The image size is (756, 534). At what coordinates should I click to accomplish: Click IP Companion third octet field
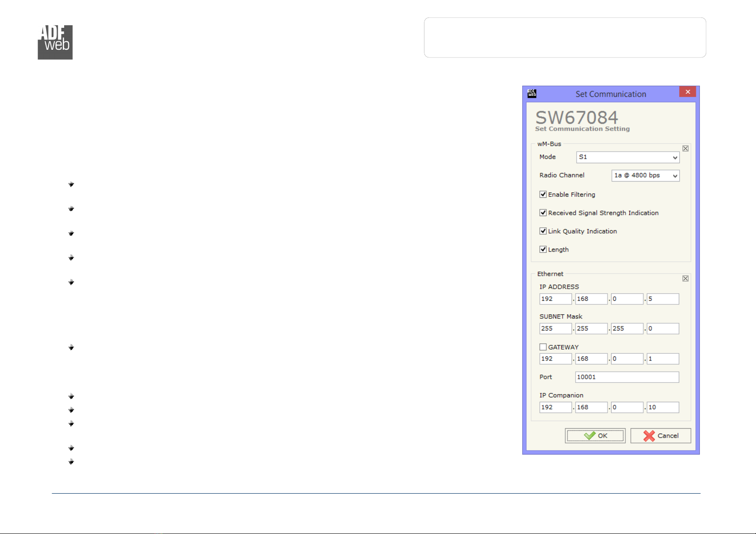coord(627,407)
